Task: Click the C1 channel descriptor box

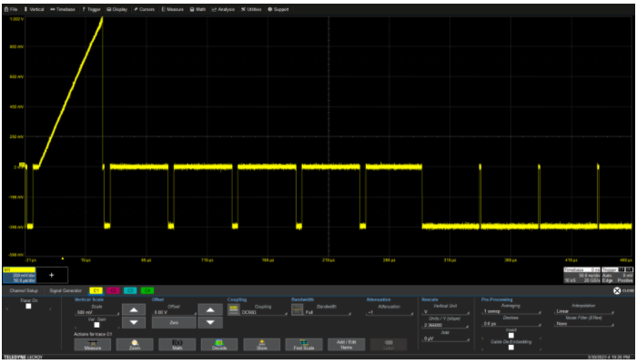Action: pos(19,275)
